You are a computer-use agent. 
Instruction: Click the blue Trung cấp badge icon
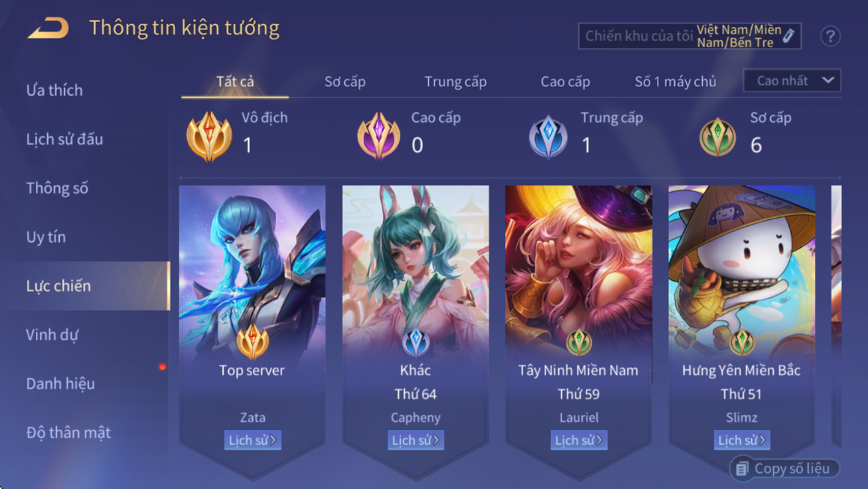click(x=548, y=137)
